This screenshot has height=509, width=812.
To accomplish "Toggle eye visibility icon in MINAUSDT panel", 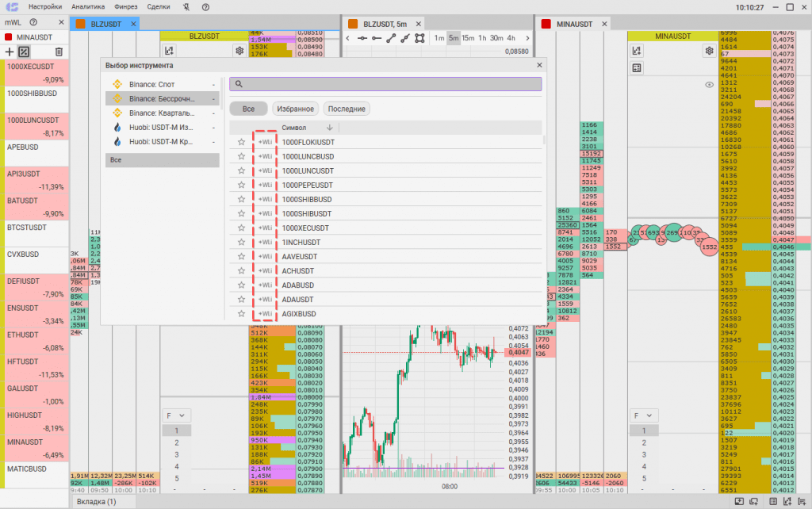I will [x=709, y=85].
